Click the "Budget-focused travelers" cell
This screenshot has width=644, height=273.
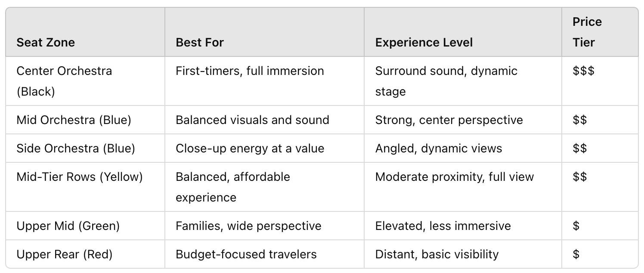click(x=246, y=254)
